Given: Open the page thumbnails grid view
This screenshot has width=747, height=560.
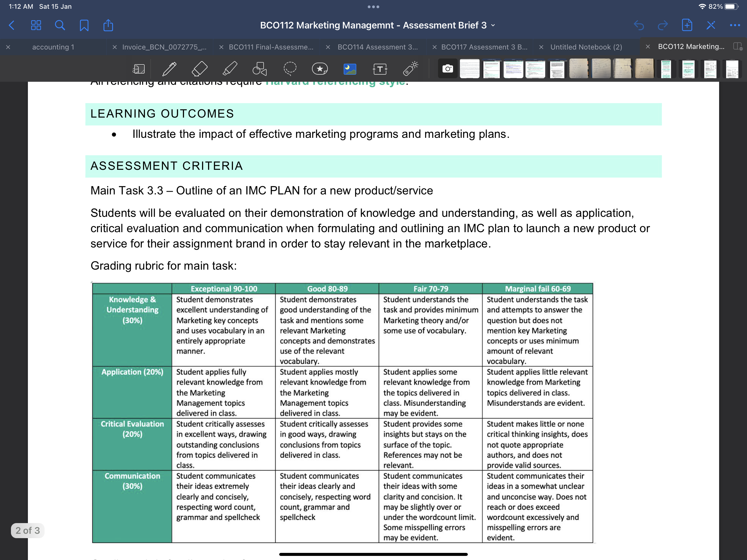Looking at the screenshot, I should tap(36, 25).
